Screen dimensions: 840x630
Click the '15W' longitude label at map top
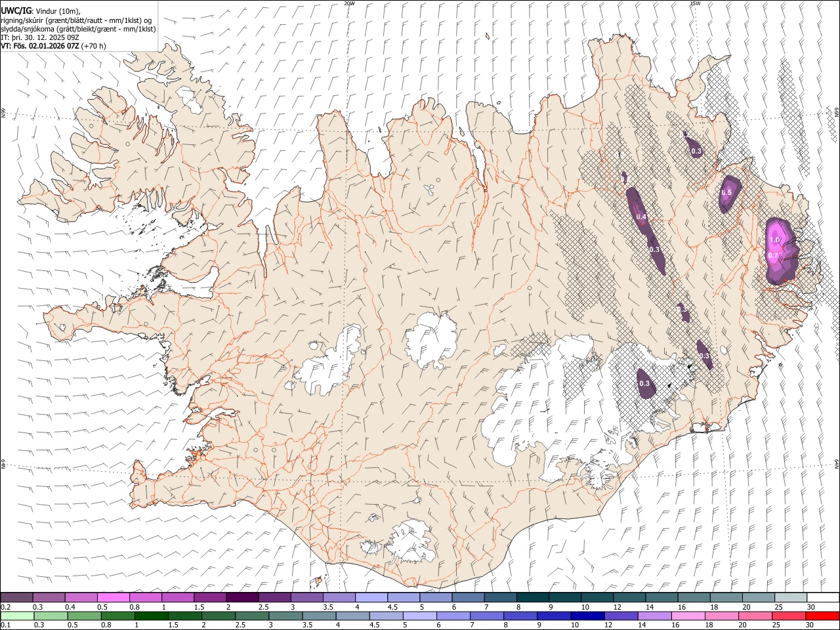[x=695, y=3]
